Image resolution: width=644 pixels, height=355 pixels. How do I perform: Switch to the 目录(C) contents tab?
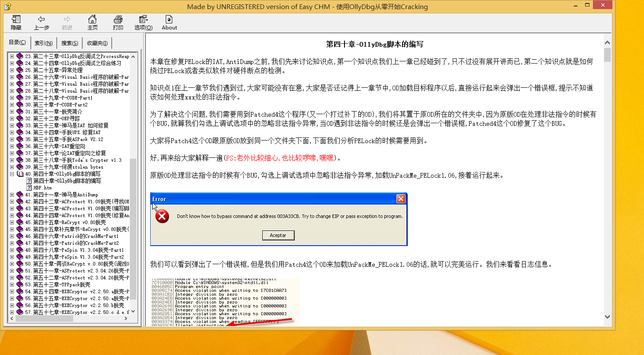click(x=17, y=42)
